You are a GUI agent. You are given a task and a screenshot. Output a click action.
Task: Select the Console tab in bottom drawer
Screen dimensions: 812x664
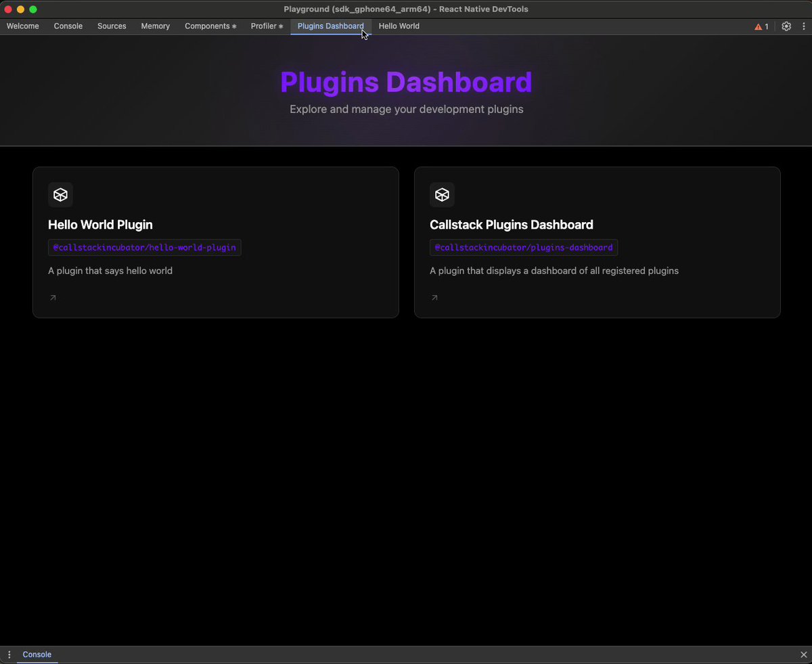pos(37,655)
